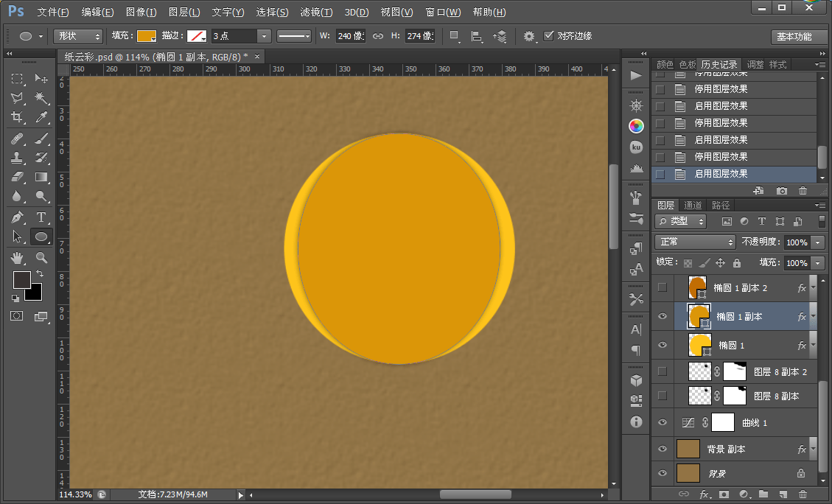Open the foreground color swatch
832x504 pixels.
[22, 279]
